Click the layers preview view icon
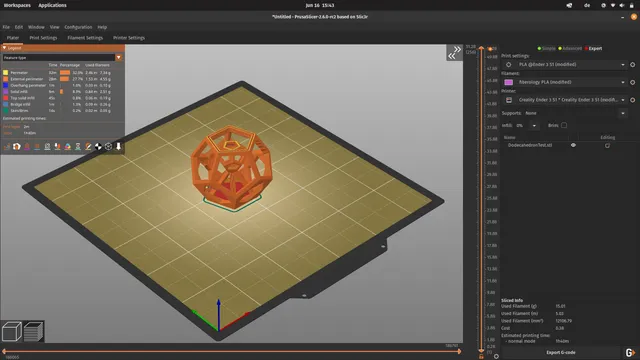640x360 pixels. tap(33, 331)
